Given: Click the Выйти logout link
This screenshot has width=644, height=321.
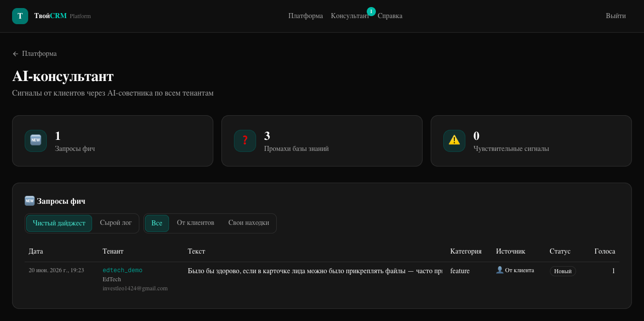Looking at the screenshot, I should (x=616, y=16).
